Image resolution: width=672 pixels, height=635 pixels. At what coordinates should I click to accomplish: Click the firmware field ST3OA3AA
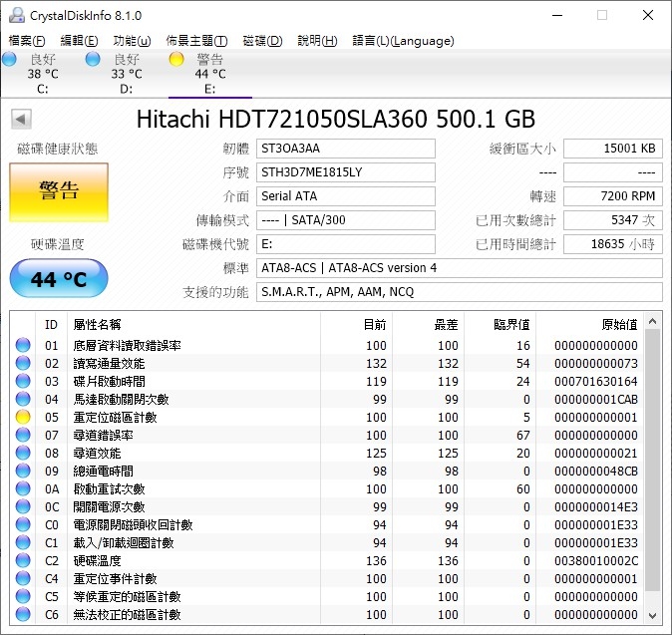[346, 149]
